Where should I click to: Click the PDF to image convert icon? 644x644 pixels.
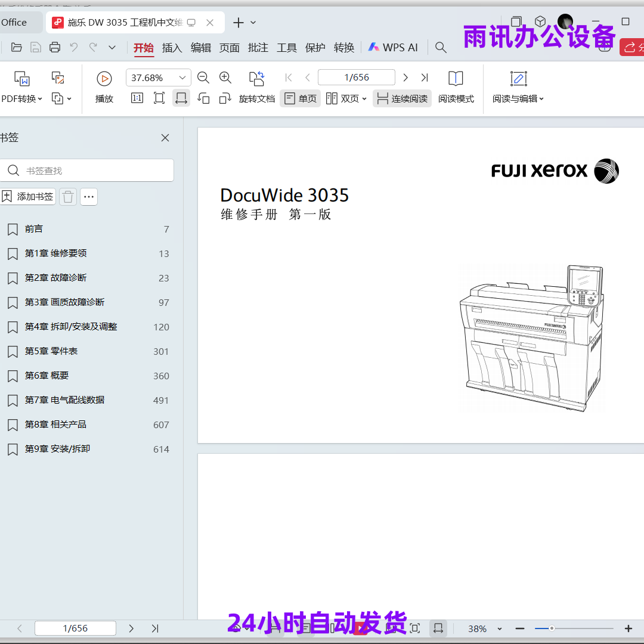coord(58,78)
